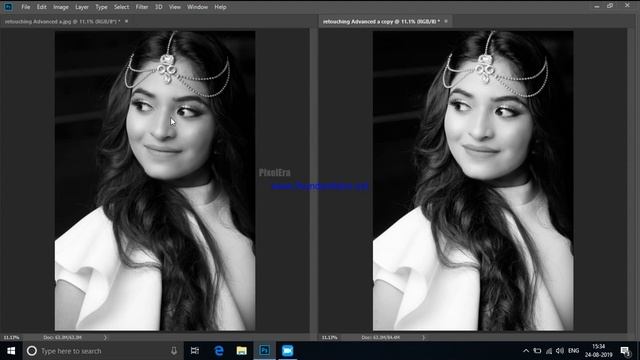Open the Image menu
This screenshot has width=640, height=360.
(61, 7)
